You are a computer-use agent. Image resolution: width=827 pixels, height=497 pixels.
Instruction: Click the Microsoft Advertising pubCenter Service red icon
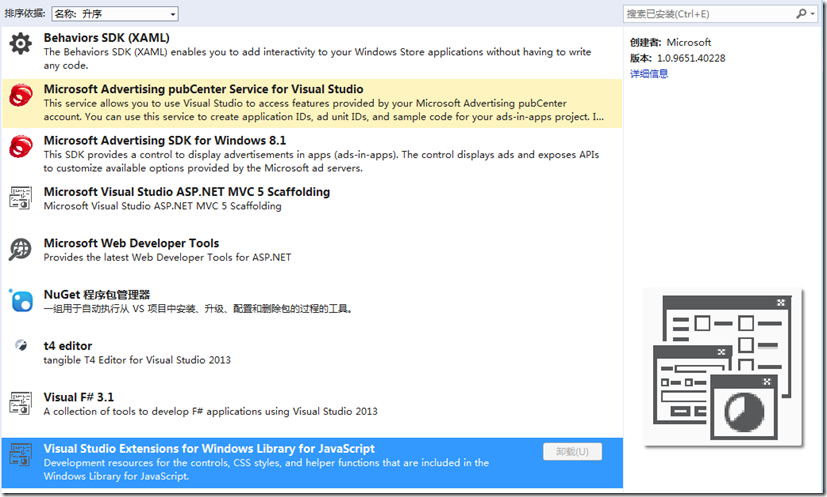pos(21,95)
